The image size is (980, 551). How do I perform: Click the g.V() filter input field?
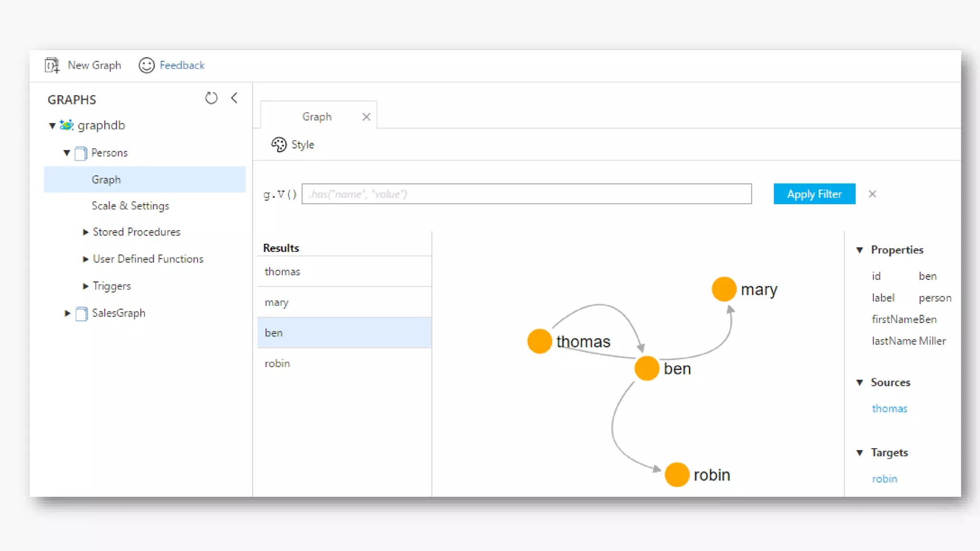coord(526,194)
